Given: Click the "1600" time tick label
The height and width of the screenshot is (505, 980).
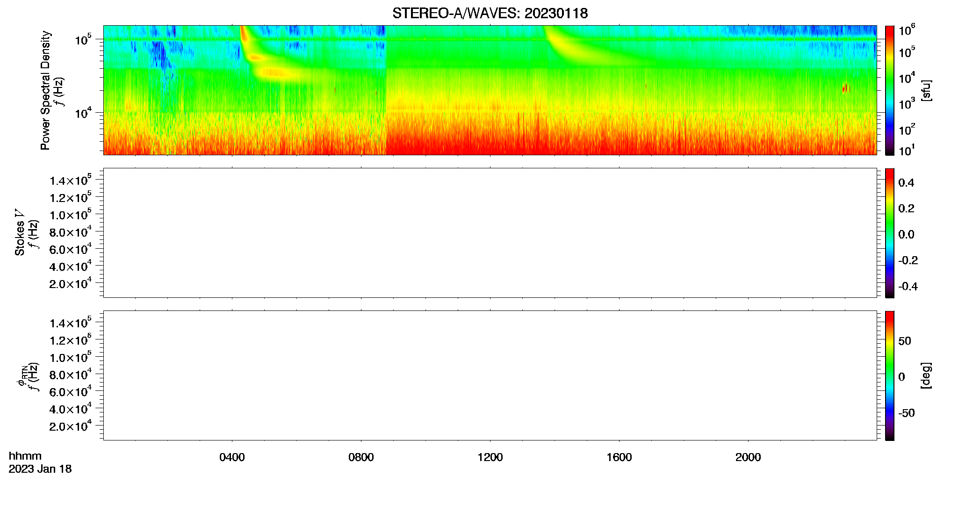Looking at the screenshot, I should tap(619, 457).
